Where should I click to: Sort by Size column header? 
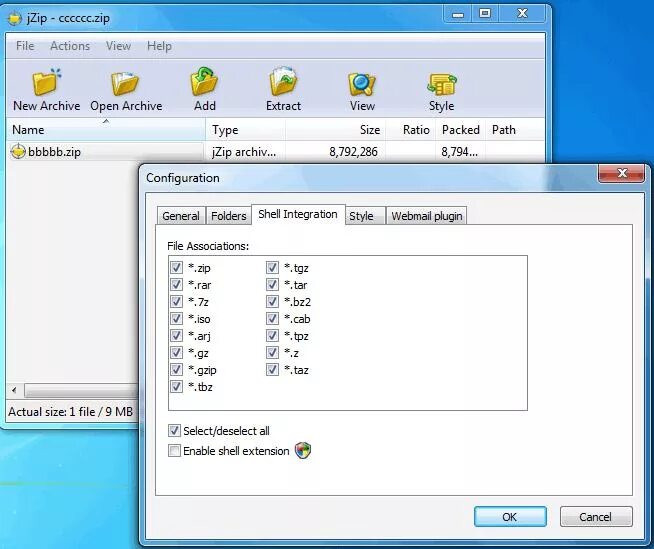click(x=335, y=130)
